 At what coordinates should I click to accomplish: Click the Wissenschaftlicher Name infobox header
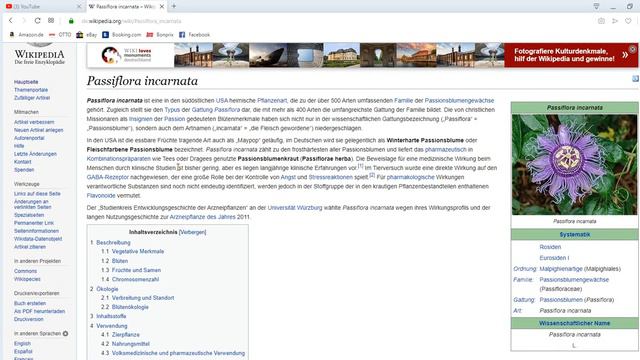(574, 323)
